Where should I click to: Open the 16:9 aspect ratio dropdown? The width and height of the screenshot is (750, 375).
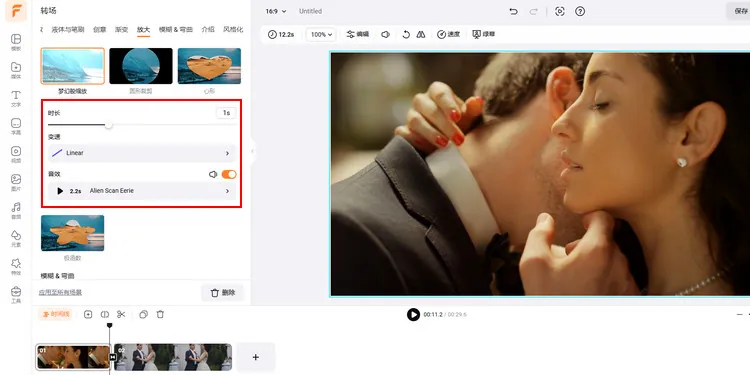[x=276, y=11]
